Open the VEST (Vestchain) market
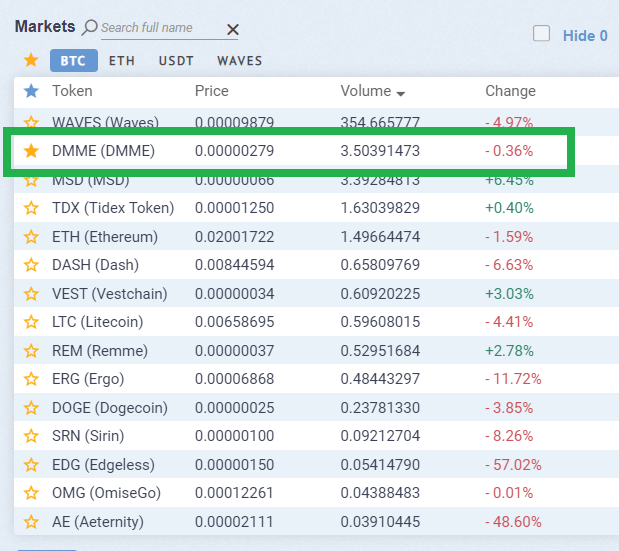This screenshot has width=619, height=551. (x=110, y=294)
